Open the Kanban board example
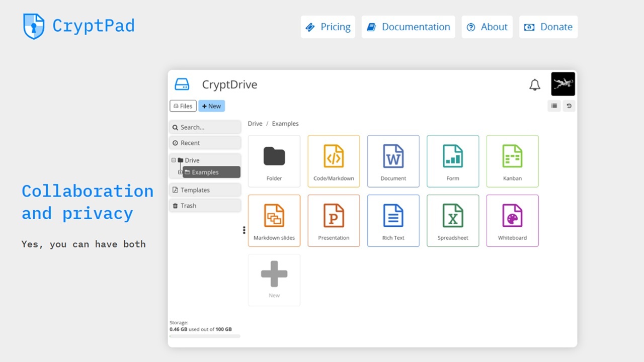Screen dimensions: 644x362 click(512, 161)
